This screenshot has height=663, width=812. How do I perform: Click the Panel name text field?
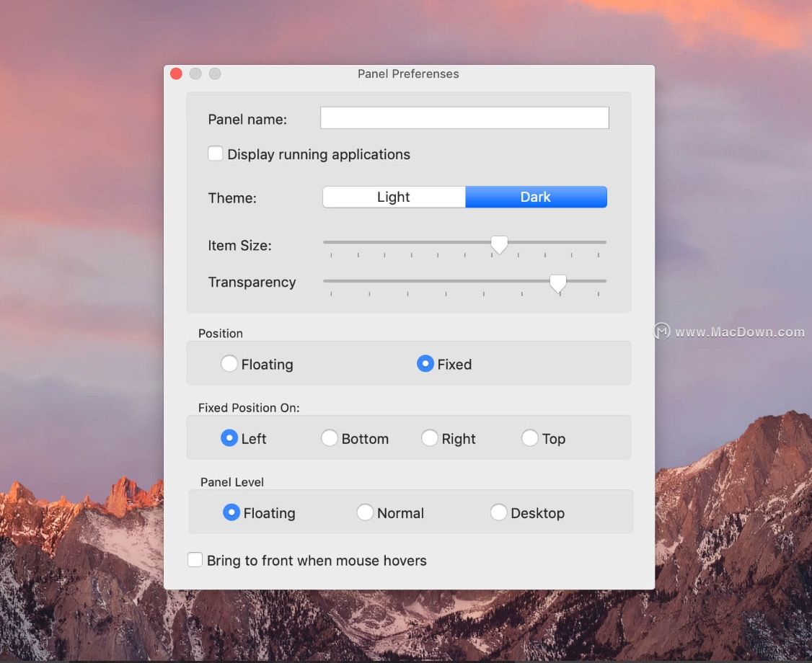pyautogui.click(x=464, y=118)
